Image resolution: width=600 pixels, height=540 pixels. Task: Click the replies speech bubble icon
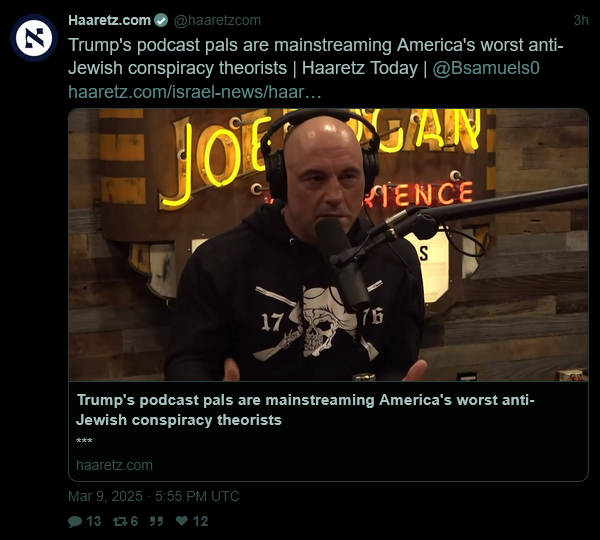coord(75,521)
